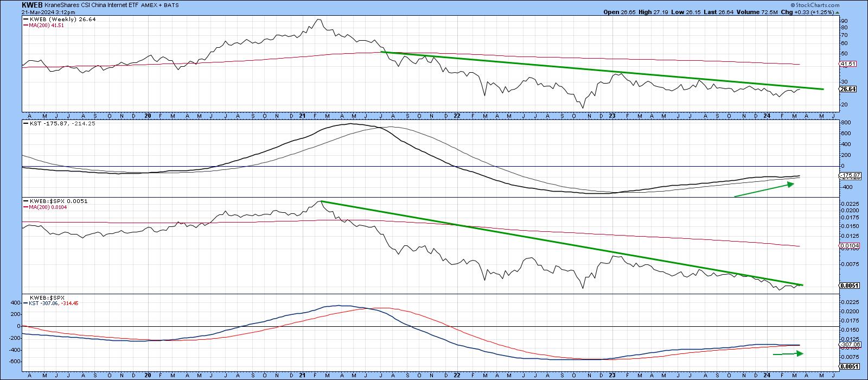The width and height of the screenshot is (868, 380).
Task: Click the year 23 label on the bottom time axis
Action: pos(612,376)
